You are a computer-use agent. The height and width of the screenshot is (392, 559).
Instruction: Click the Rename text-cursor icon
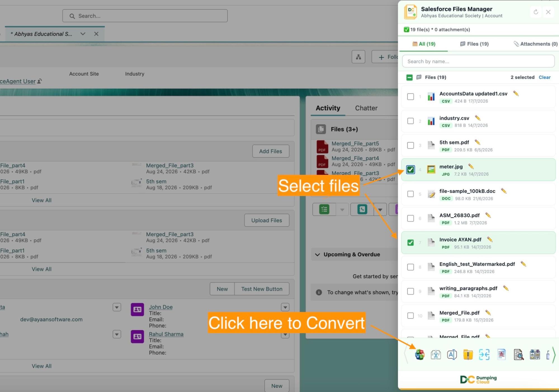click(x=452, y=355)
